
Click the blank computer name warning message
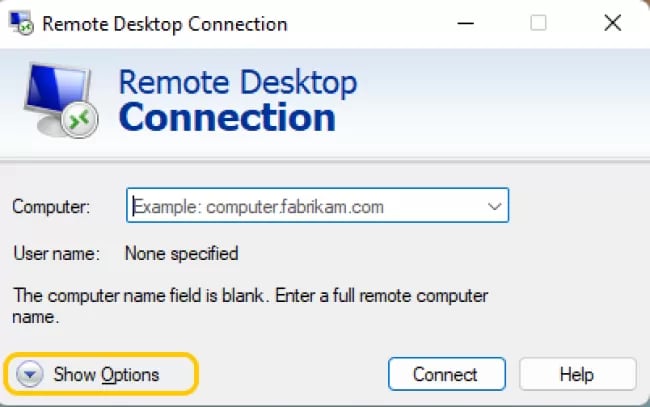[x=250, y=306]
